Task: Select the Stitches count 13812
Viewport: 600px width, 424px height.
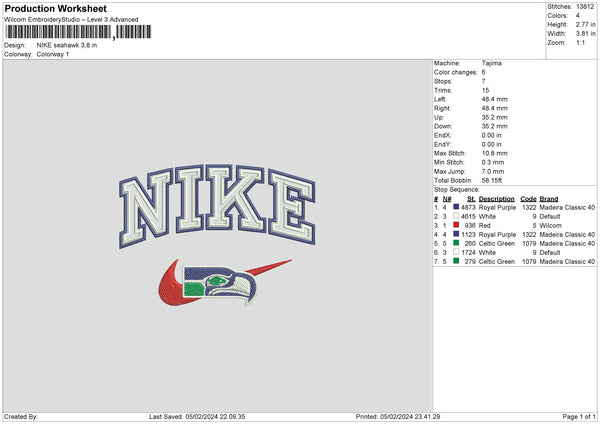Action: [585, 7]
